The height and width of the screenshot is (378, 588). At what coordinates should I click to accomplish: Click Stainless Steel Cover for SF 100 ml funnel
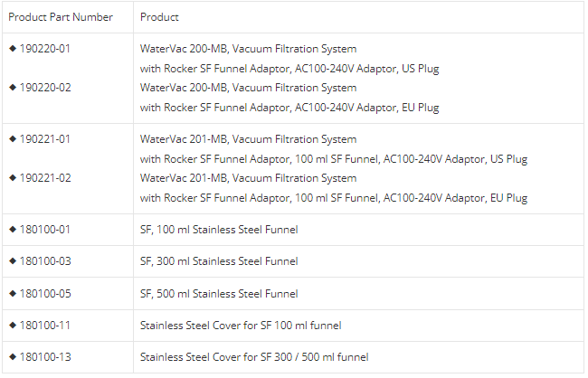pyautogui.click(x=241, y=326)
